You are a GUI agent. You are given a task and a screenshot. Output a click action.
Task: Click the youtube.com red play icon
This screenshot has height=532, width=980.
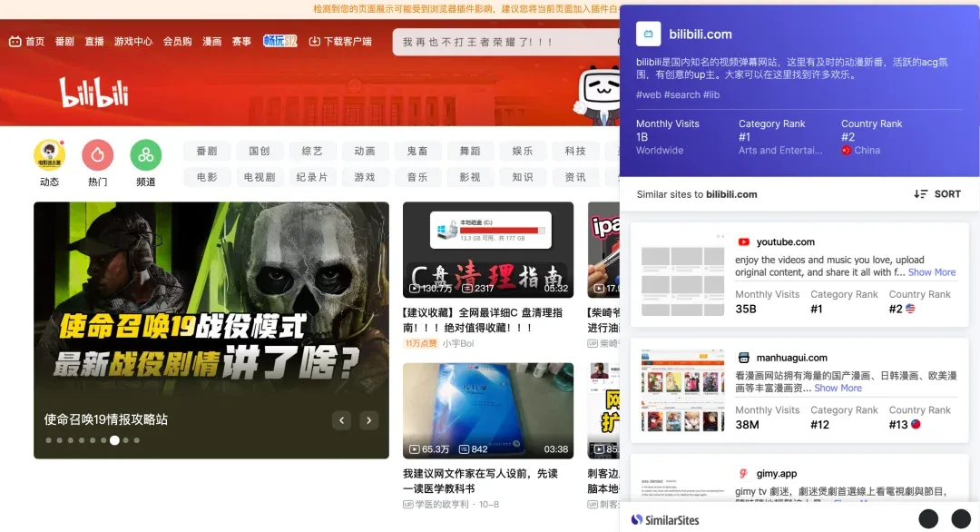(743, 241)
